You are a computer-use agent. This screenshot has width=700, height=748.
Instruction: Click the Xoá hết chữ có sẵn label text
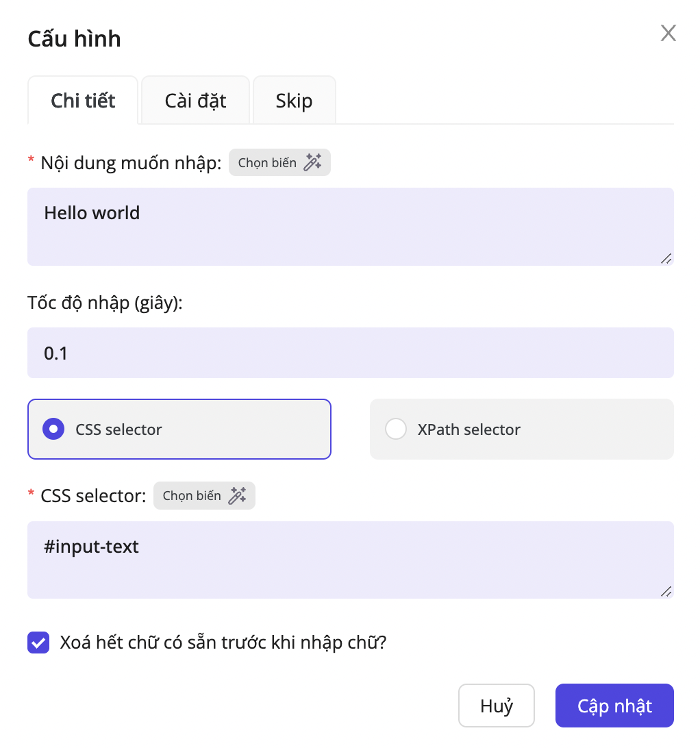click(x=223, y=643)
